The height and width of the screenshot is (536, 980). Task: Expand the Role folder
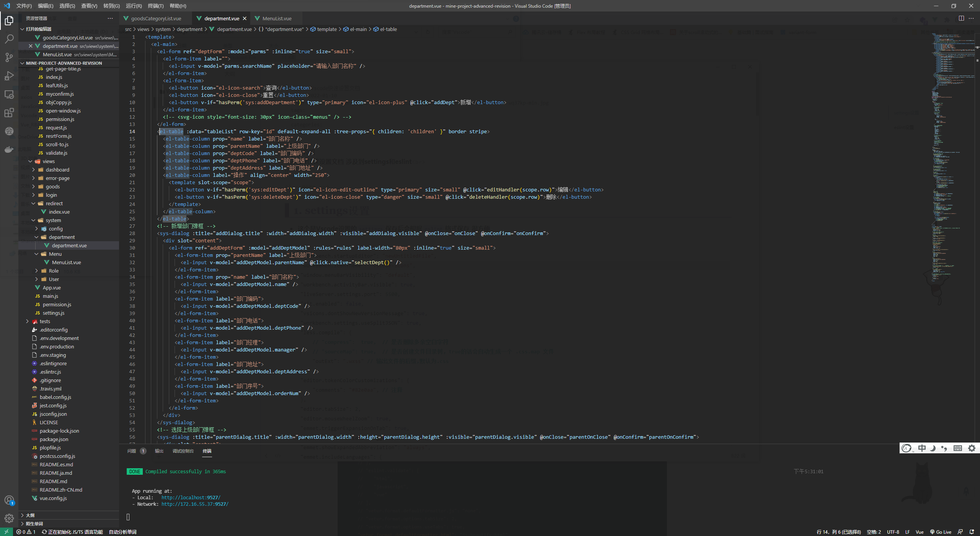pyautogui.click(x=36, y=271)
